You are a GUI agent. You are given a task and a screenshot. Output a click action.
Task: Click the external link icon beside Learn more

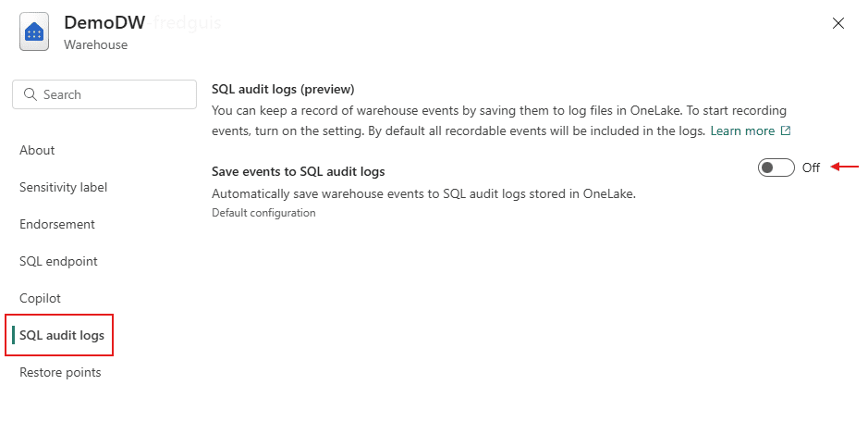pos(786,131)
